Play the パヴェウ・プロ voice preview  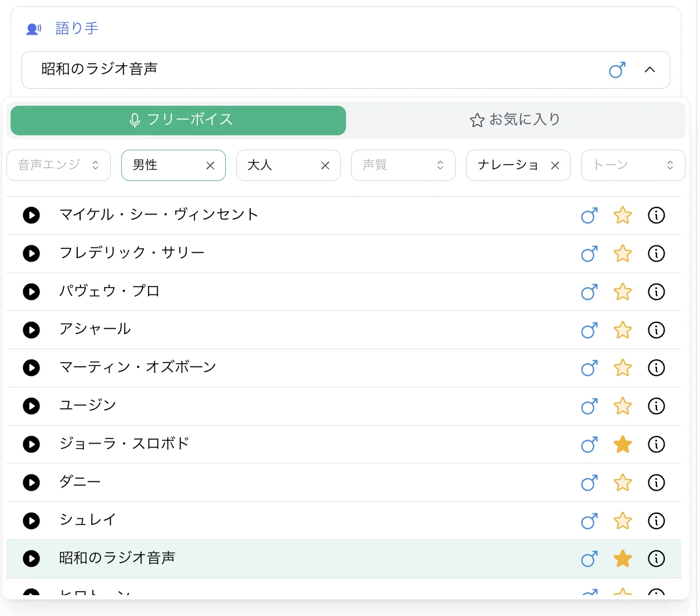pyautogui.click(x=31, y=292)
